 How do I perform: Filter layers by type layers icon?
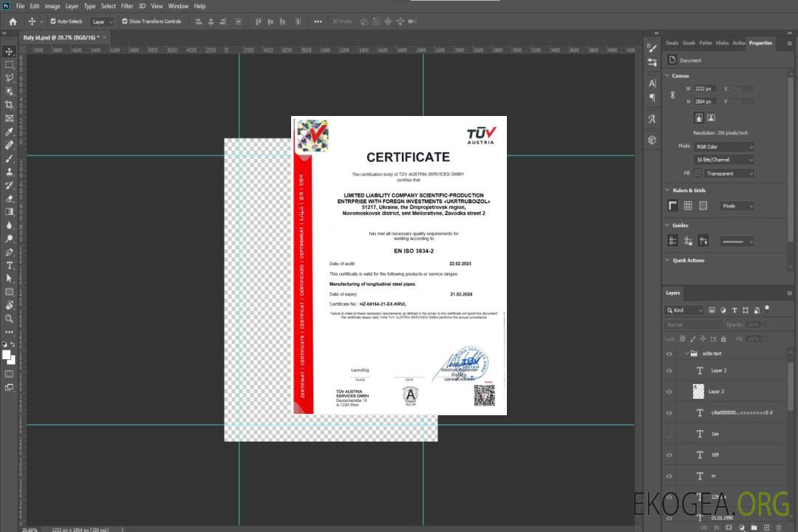point(734,310)
